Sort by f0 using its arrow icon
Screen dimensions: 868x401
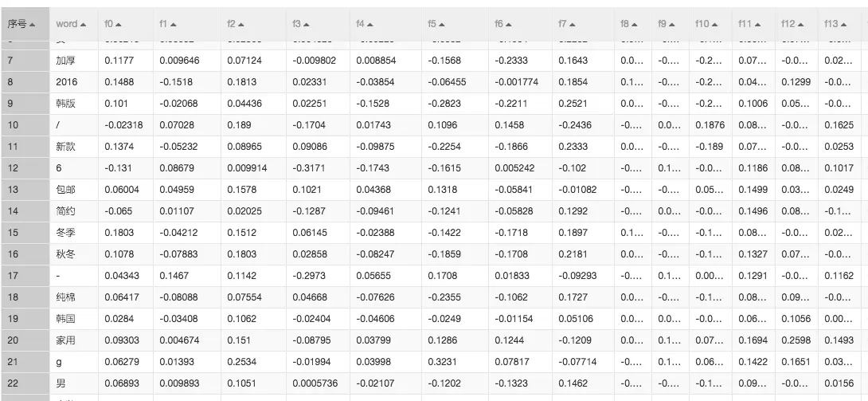click(119, 25)
